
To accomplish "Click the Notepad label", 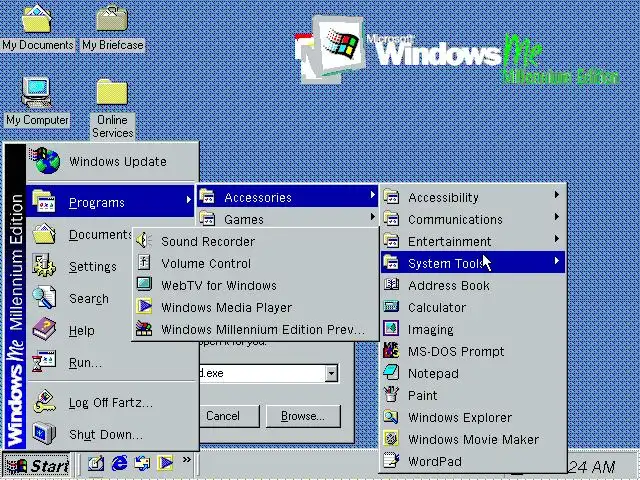I will tap(433, 373).
